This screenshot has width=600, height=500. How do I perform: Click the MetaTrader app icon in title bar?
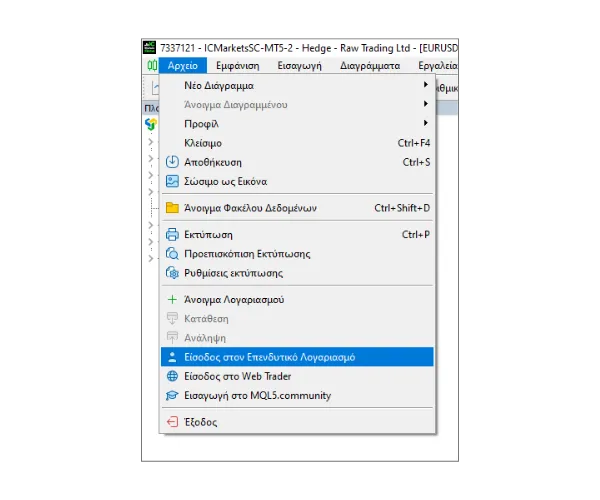[x=150, y=47]
